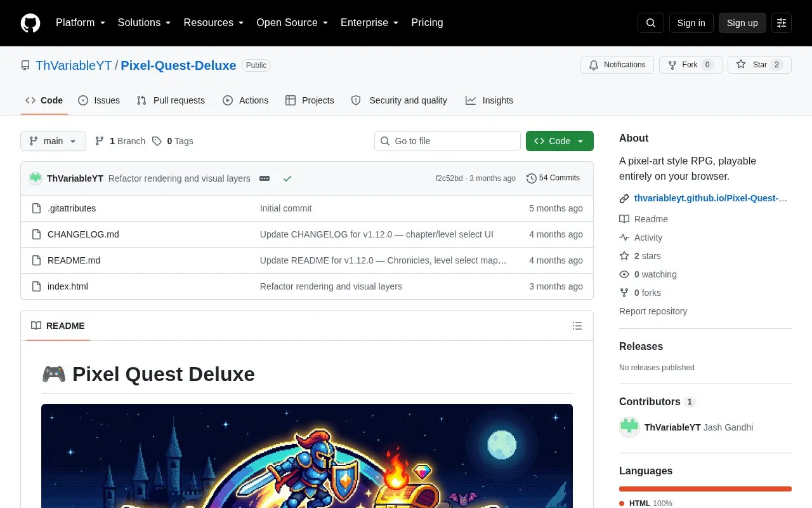Switch to the Issues tab

99,100
